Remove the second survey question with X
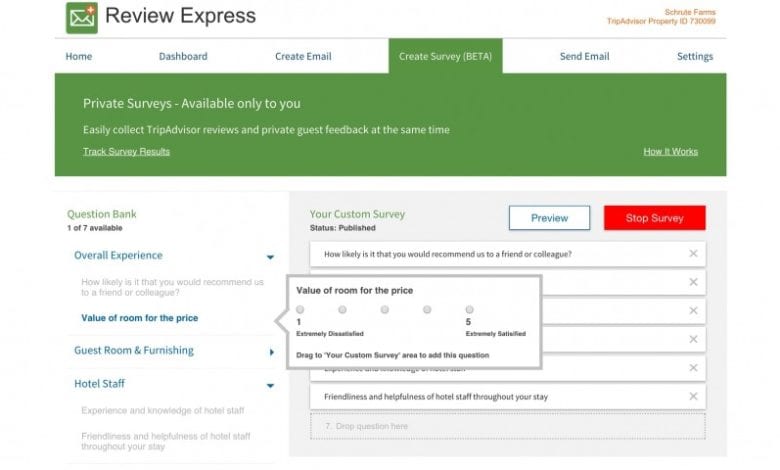Image resolution: width=780 pixels, height=470 pixels. (693, 282)
